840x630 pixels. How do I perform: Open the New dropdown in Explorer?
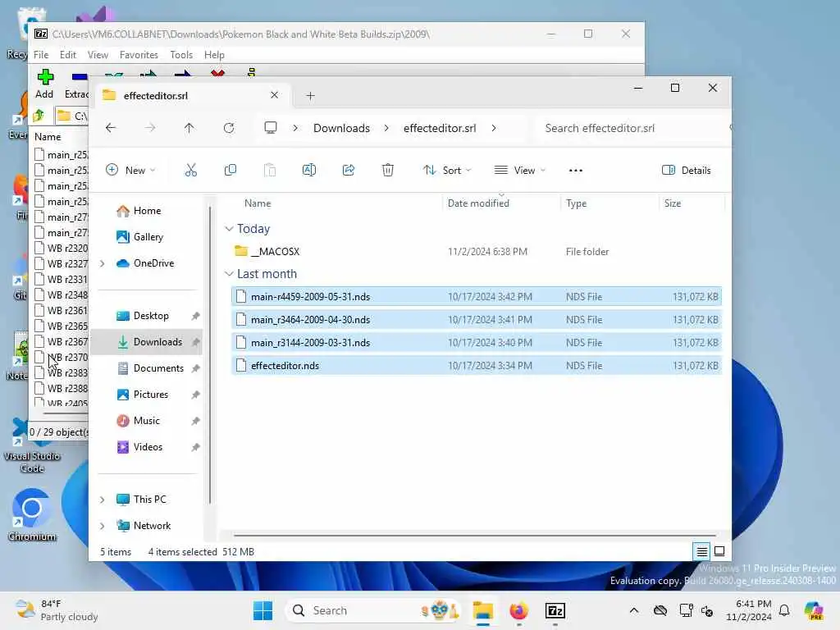[130, 171]
